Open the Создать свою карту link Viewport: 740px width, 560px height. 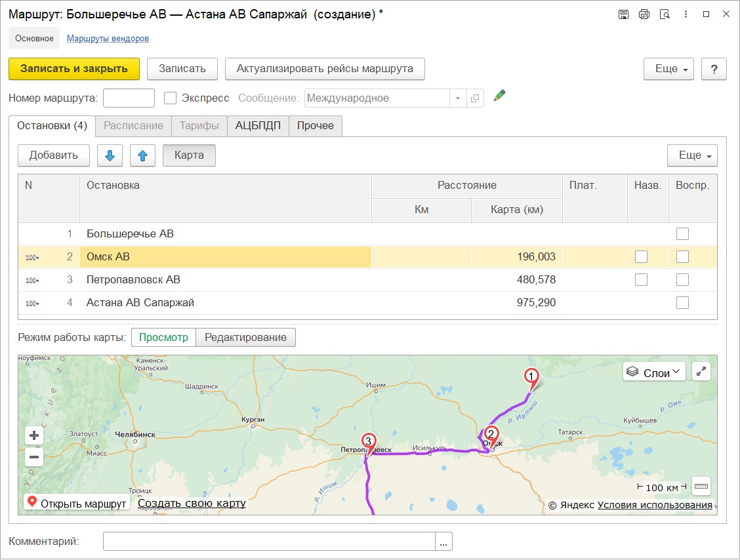(192, 504)
